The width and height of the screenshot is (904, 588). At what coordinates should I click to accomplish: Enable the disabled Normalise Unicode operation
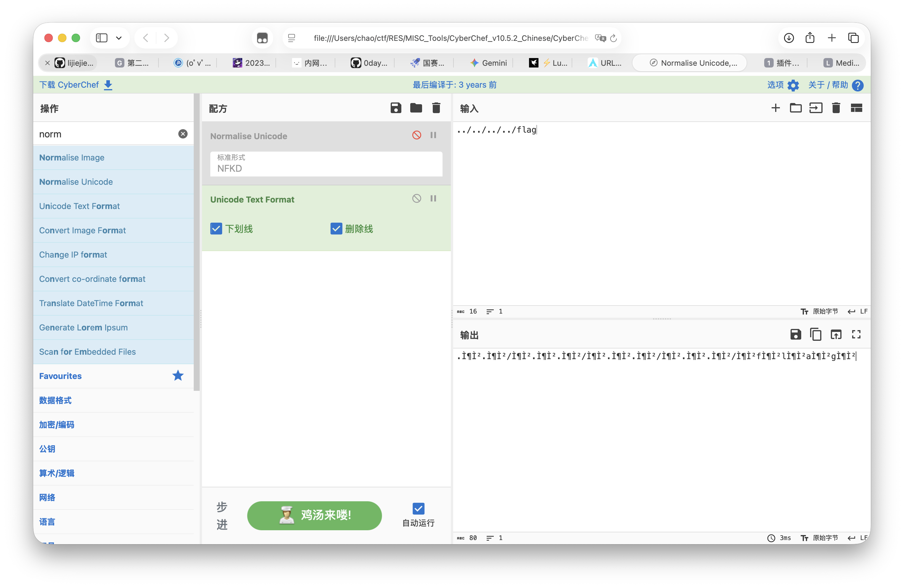(x=416, y=135)
